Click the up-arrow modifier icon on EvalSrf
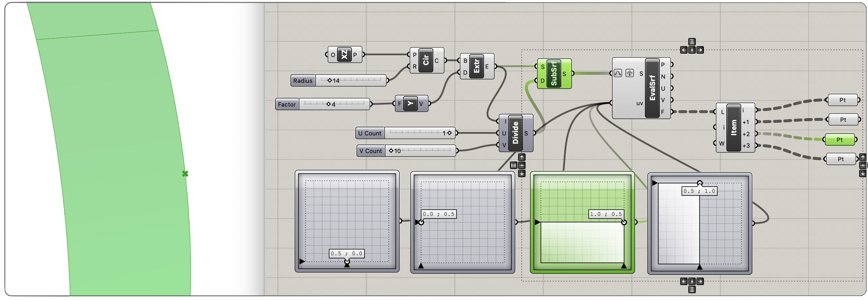The height and width of the screenshot is (300, 868). (630, 73)
